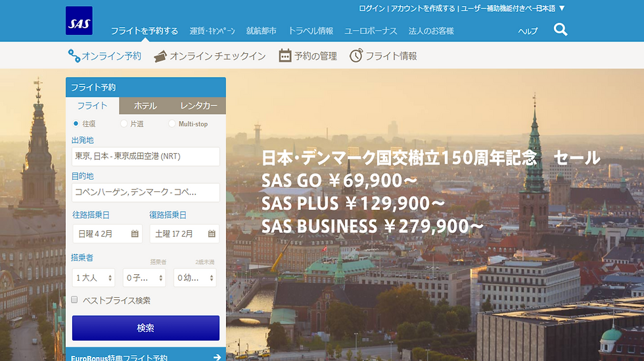Screen dimensions: 644x361
Task: Click the SAS logo
Action: click(x=79, y=20)
